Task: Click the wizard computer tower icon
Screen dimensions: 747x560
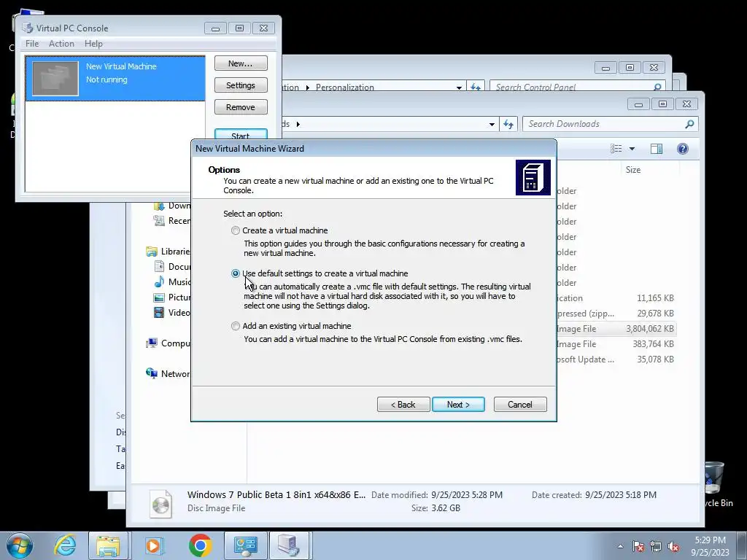Action: pos(533,178)
